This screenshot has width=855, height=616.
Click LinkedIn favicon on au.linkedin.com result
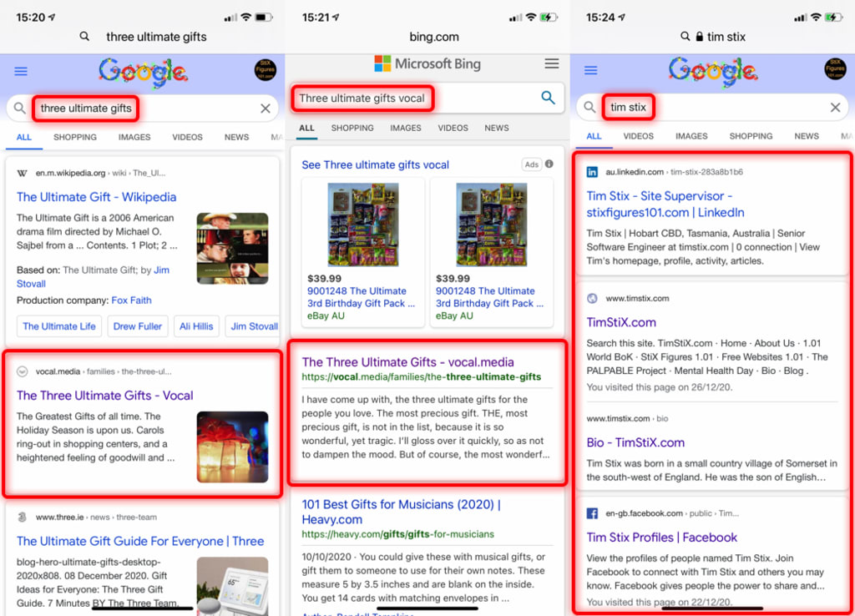(x=592, y=172)
